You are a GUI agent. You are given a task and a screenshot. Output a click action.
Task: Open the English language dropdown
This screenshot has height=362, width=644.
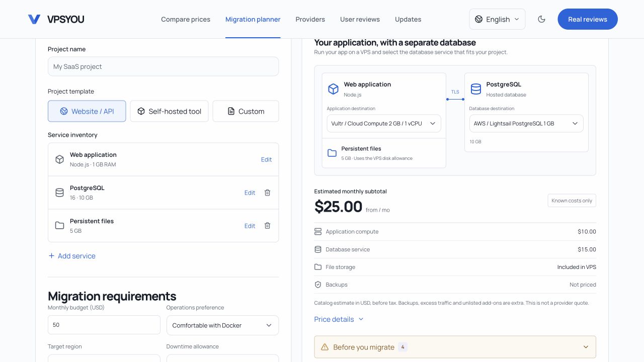click(x=497, y=19)
